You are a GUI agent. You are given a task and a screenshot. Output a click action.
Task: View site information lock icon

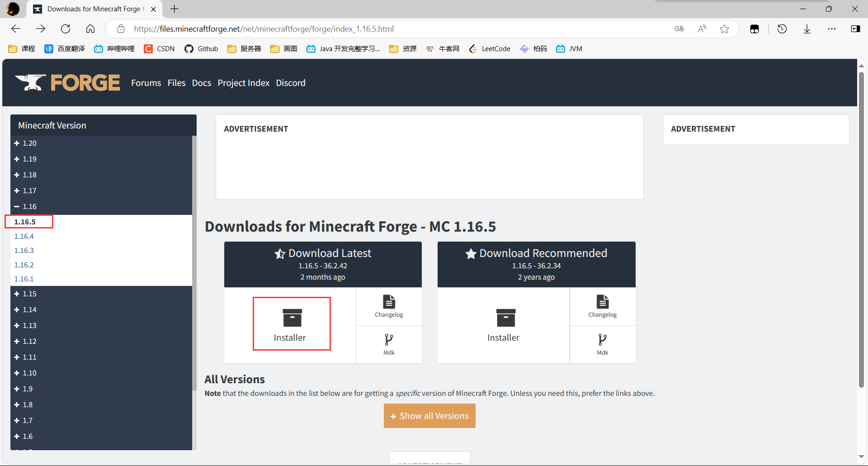tap(121, 29)
